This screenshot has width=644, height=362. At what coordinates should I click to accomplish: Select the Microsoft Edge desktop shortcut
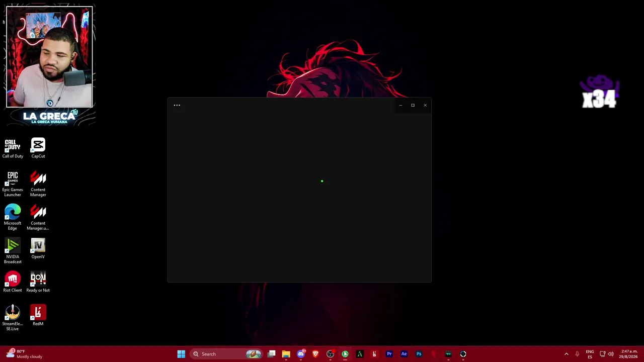tap(13, 217)
